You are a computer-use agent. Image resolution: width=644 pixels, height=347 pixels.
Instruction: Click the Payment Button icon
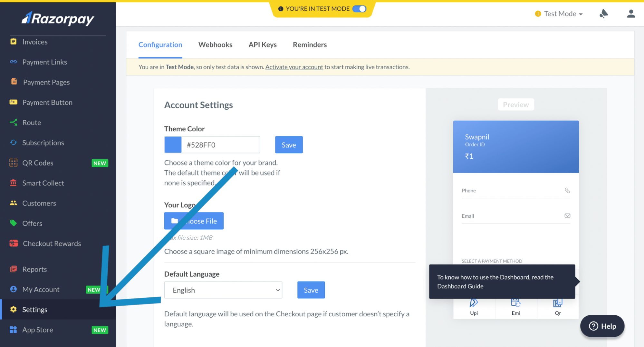pyautogui.click(x=13, y=102)
